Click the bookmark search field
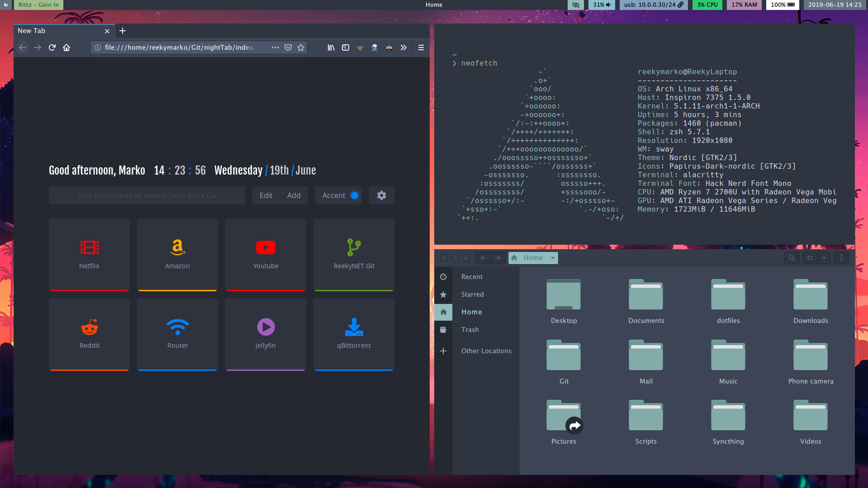Viewport: 868px width, 488px height. 147,195
